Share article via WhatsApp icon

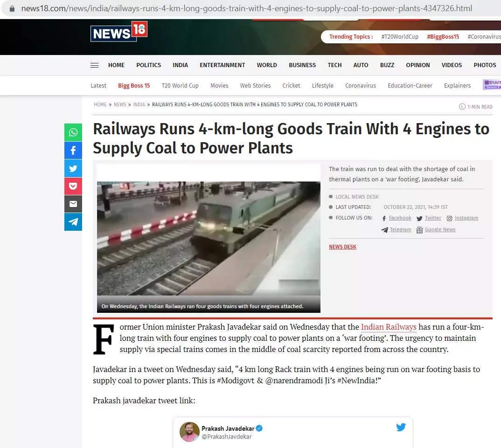tap(73, 132)
